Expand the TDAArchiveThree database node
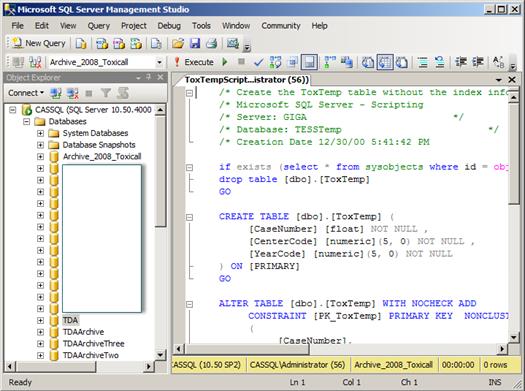Viewport: 525px width, 391px height. click(x=41, y=344)
